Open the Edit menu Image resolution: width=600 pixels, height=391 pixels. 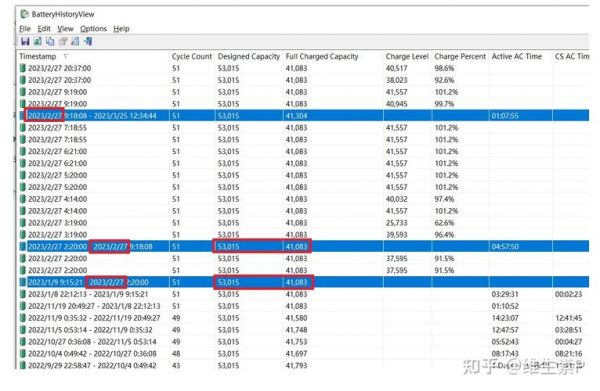tap(44, 29)
